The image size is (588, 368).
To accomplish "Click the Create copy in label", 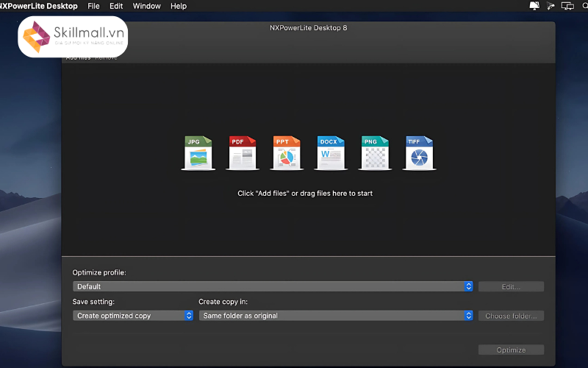I will pyautogui.click(x=223, y=302).
